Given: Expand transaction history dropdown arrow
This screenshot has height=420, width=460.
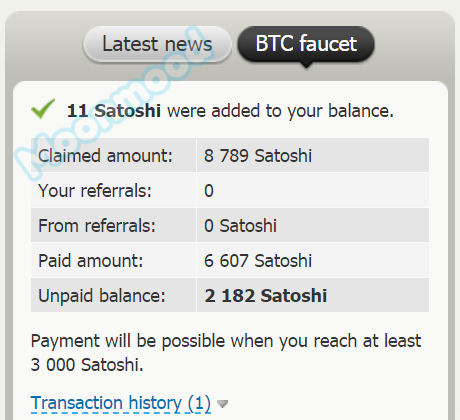Looking at the screenshot, I should [222, 404].
